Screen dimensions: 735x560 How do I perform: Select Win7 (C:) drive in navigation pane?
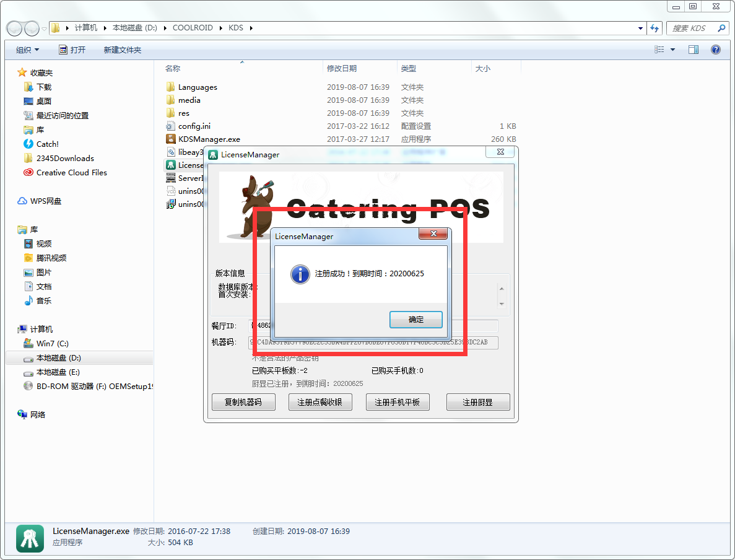[x=53, y=343]
